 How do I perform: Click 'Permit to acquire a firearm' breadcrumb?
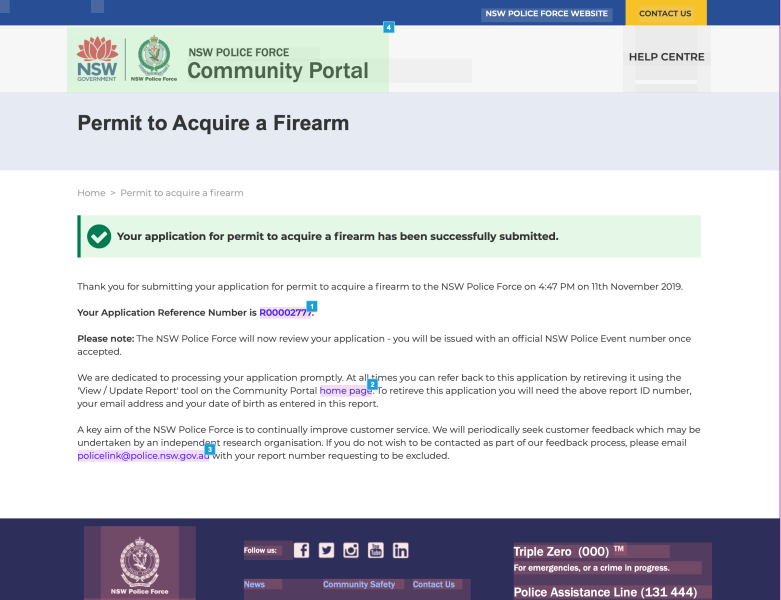(182, 193)
